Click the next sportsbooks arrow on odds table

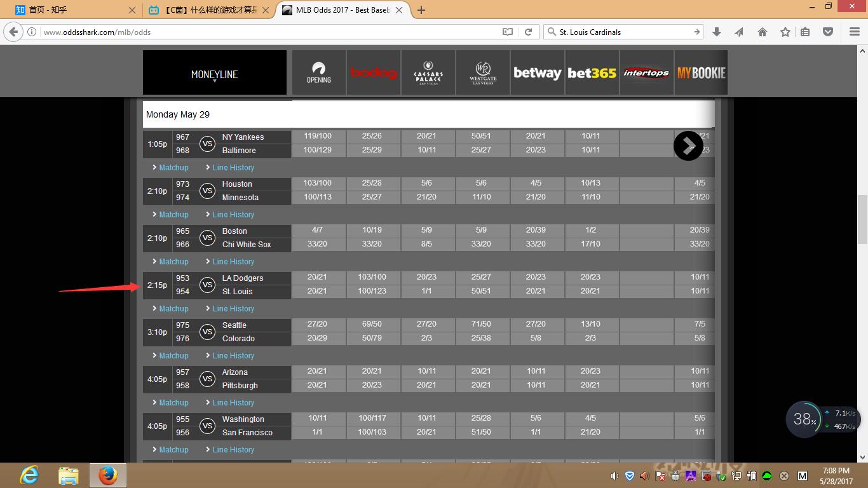coord(688,146)
